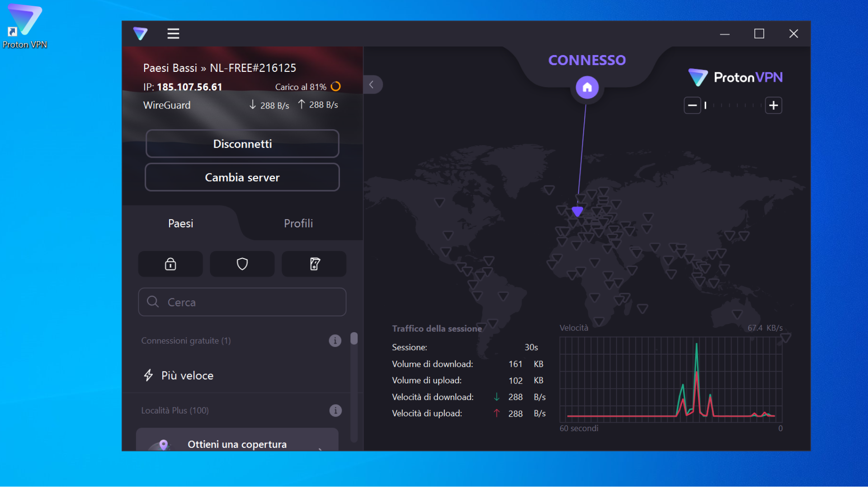The width and height of the screenshot is (868, 488).
Task: Zoom in map with plus button
Action: pyautogui.click(x=774, y=105)
